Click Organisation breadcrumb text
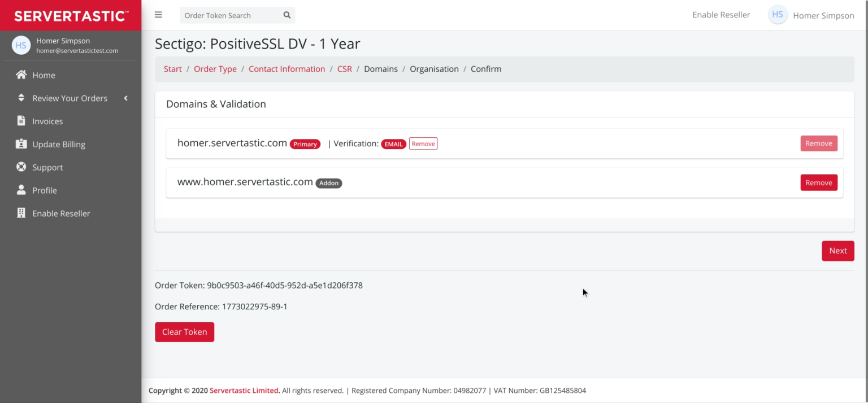The image size is (868, 403). coord(434,69)
